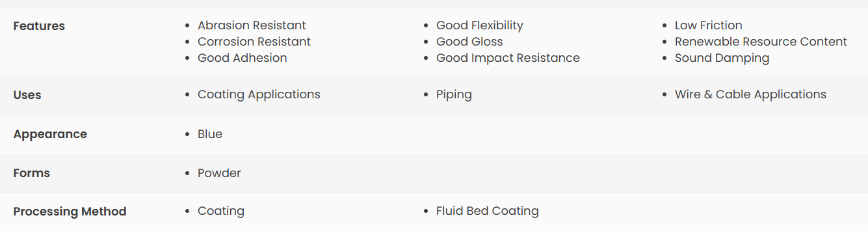868x250 pixels.
Task: Click the Uses row label
Action: tap(27, 95)
